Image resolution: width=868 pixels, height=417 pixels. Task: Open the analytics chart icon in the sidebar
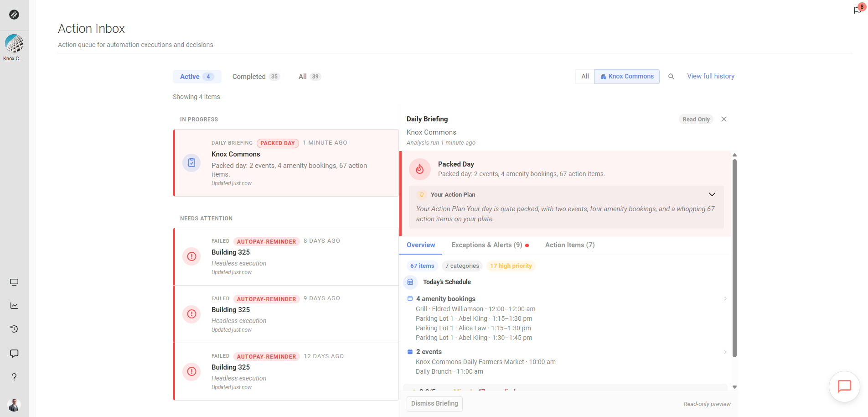14,306
